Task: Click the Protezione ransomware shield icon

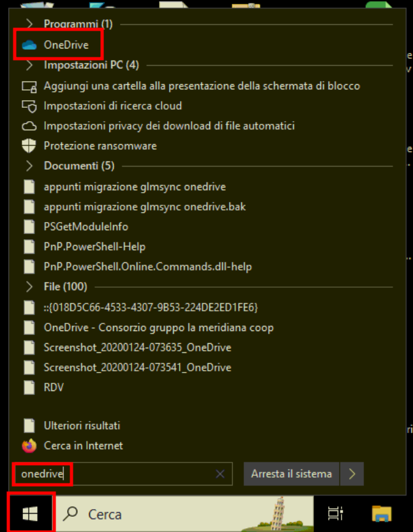Action: 29,146
